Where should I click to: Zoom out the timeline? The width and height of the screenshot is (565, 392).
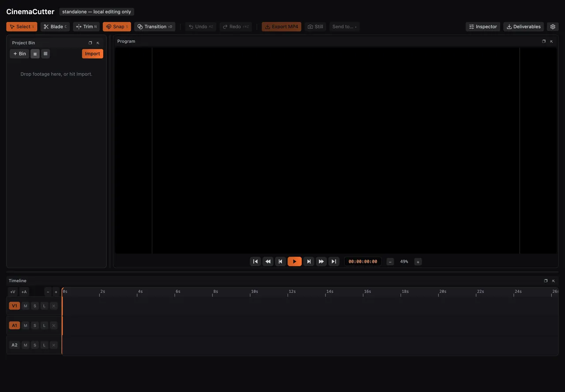click(x=48, y=292)
